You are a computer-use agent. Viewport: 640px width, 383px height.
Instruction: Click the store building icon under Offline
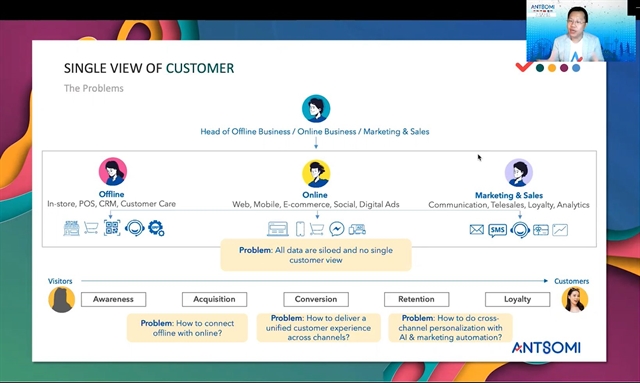[x=71, y=228]
